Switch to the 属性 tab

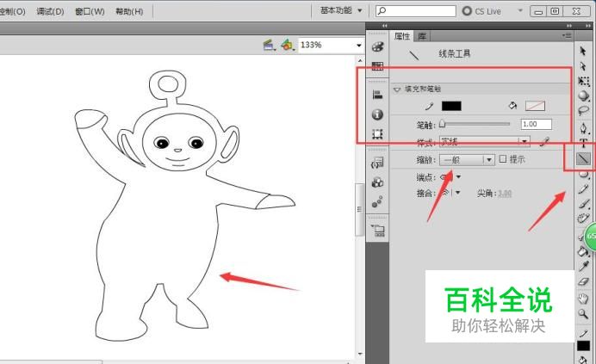click(x=402, y=36)
